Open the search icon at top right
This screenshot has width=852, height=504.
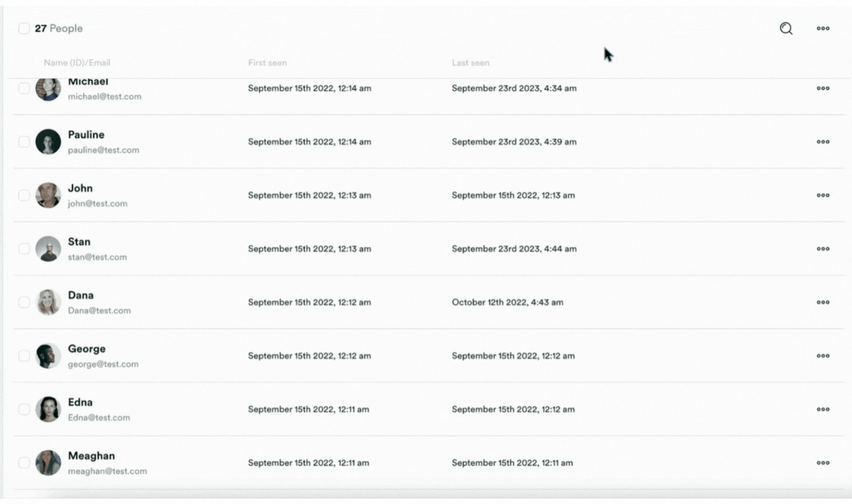click(x=786, y=28)
